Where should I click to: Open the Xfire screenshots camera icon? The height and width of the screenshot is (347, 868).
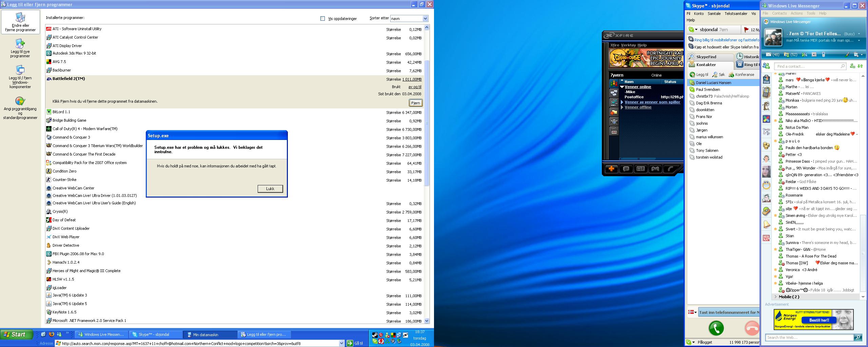[614, 122]
